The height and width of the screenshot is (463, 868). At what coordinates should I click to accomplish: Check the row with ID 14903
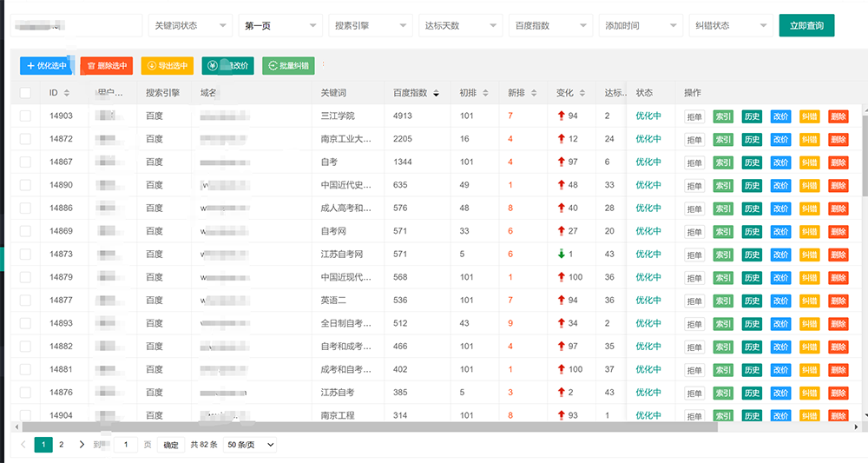click(25, 116)
